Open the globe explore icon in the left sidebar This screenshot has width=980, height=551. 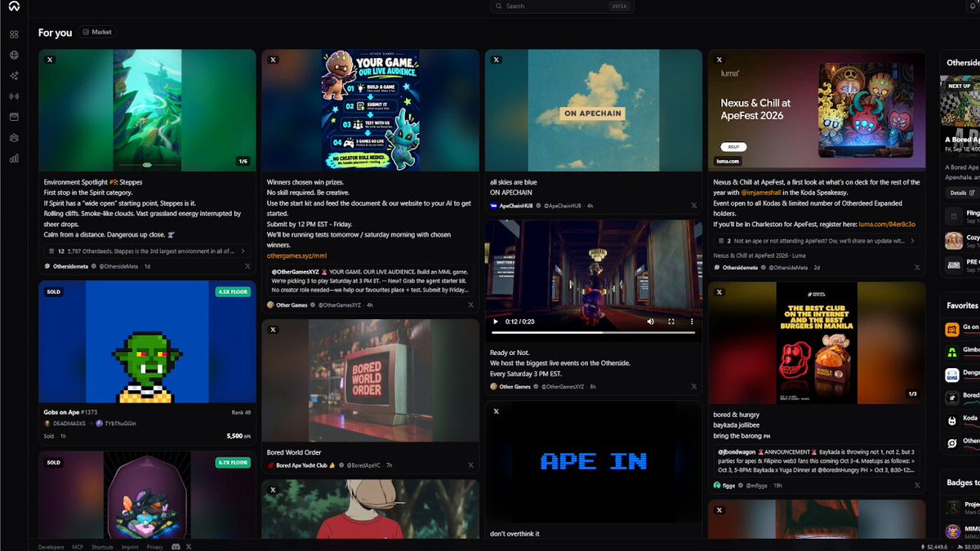14,55
